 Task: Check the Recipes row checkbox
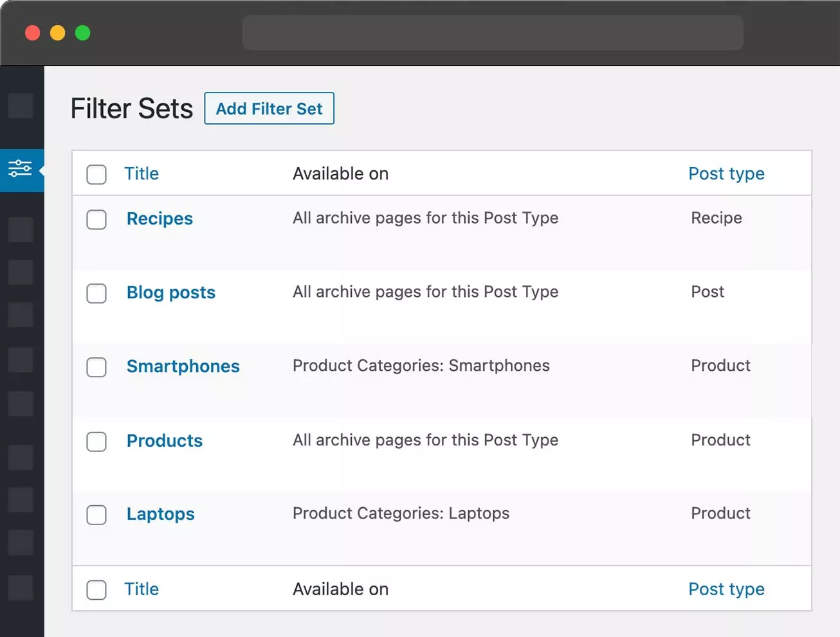(96, 219)
